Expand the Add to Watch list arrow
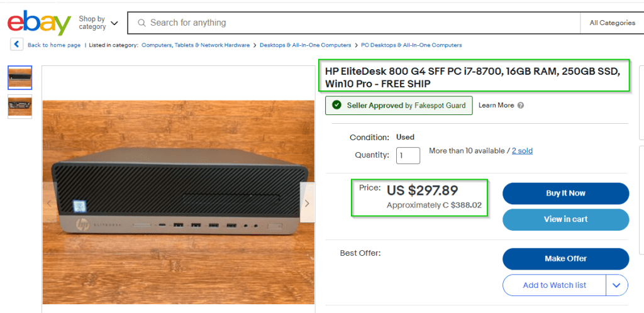This screenshot has width=644, height=313. click(616, 285)
